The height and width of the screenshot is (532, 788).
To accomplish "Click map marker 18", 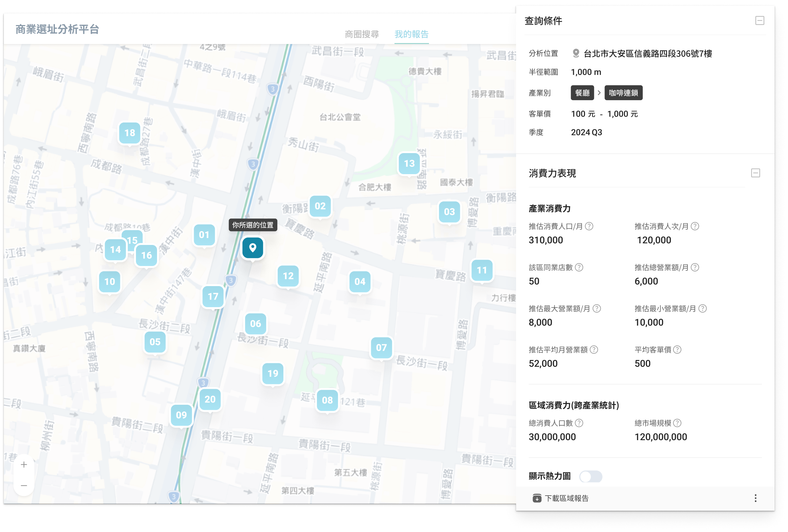I will pos(130,133).
